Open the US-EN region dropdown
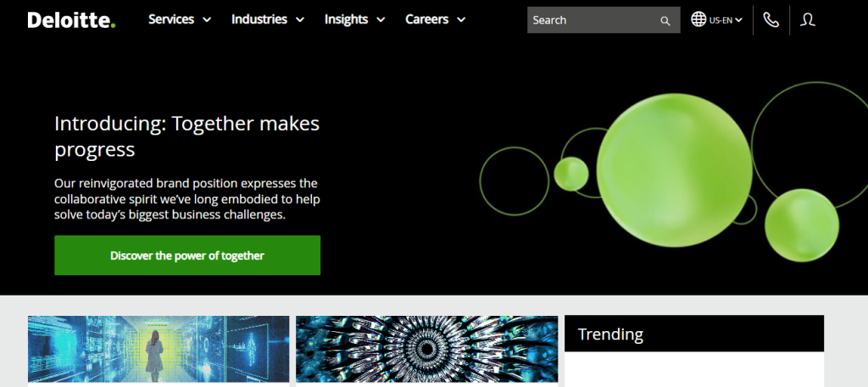 pyautogui.click(x=726, y=20)
